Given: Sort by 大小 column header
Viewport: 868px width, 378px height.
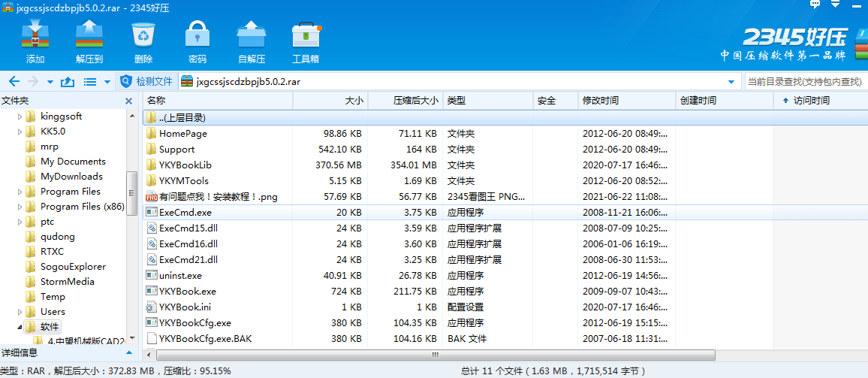Looking at the screenshot, I should pyautogui.click(x=330, y=101).
